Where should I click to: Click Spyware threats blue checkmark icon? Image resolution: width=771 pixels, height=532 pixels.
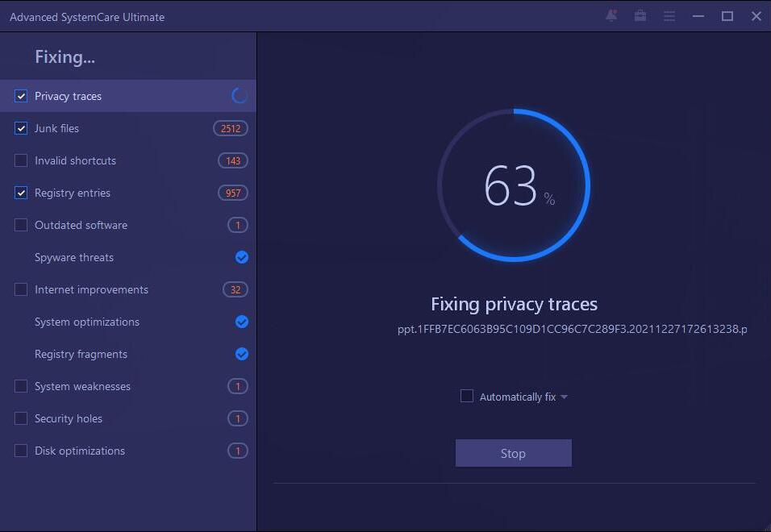click(241, 257)
